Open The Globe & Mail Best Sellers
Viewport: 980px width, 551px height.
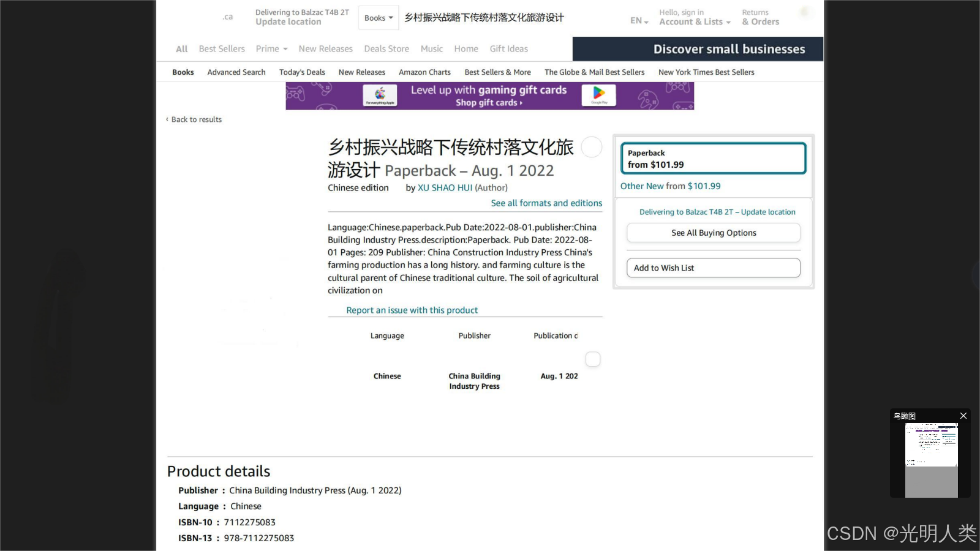tap(595, 72)
